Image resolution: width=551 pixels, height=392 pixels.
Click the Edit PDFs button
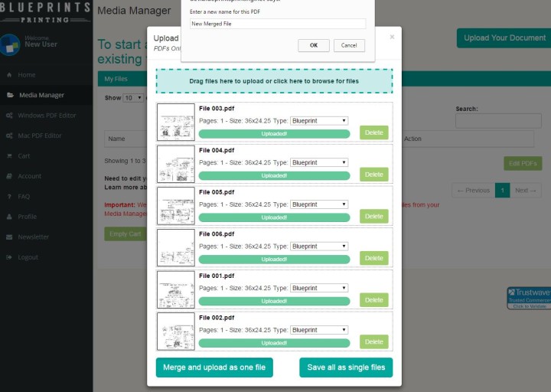point(523,164)
